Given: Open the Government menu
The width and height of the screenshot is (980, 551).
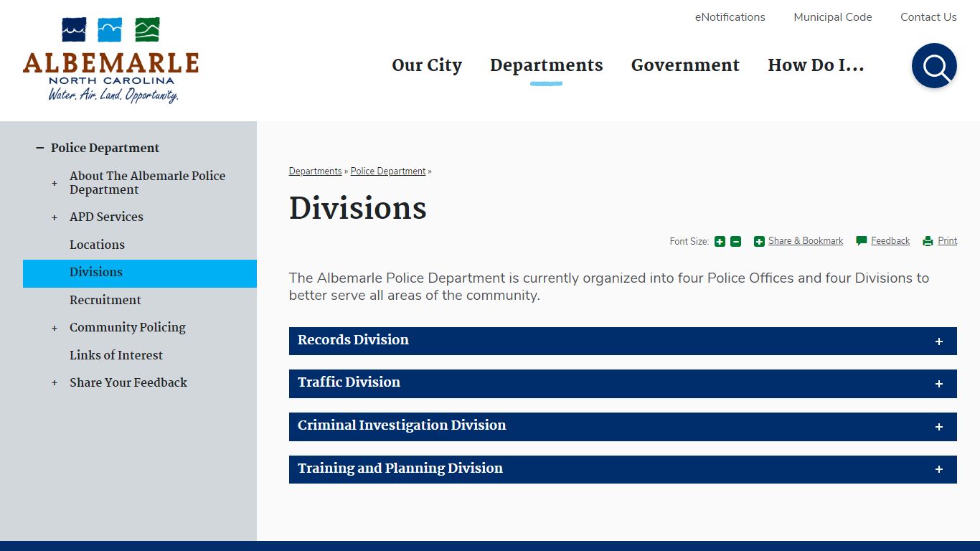Looking at the screenshot, I should (x=685, y=65).
